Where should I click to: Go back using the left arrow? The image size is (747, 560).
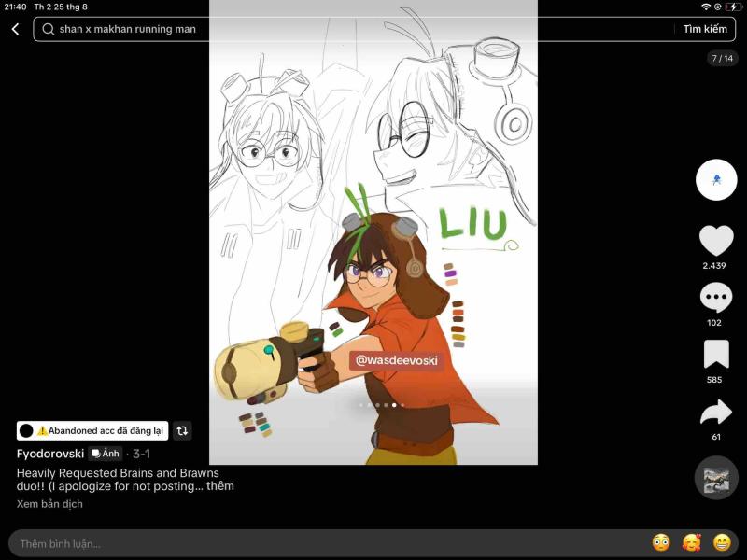[x=15, y=30]
